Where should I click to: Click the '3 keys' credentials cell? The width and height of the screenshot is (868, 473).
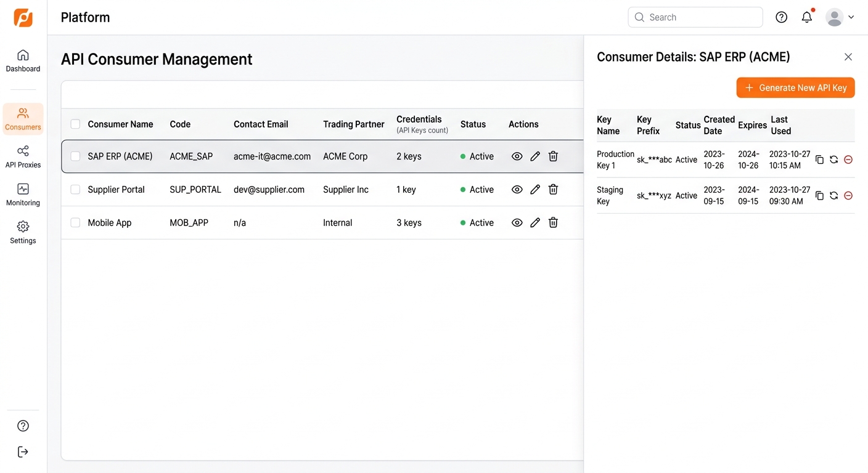click(409, 223)
